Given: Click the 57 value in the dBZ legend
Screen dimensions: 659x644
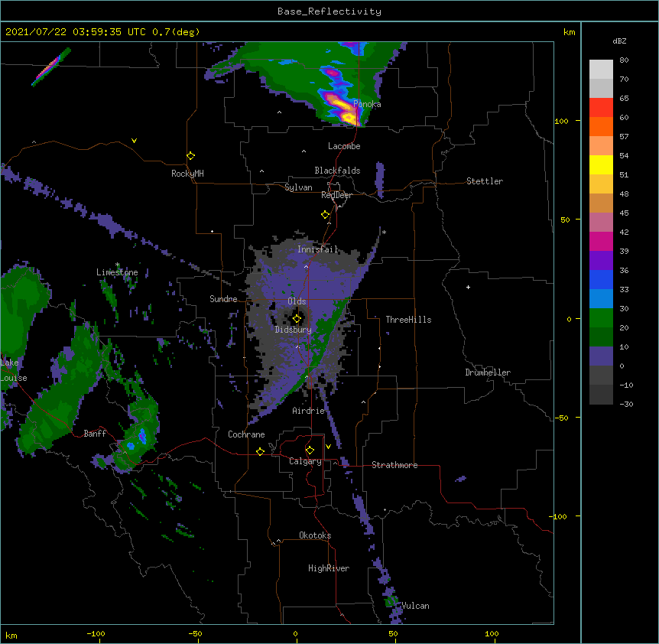Looking at the screenshot, I should pos(624,136).
